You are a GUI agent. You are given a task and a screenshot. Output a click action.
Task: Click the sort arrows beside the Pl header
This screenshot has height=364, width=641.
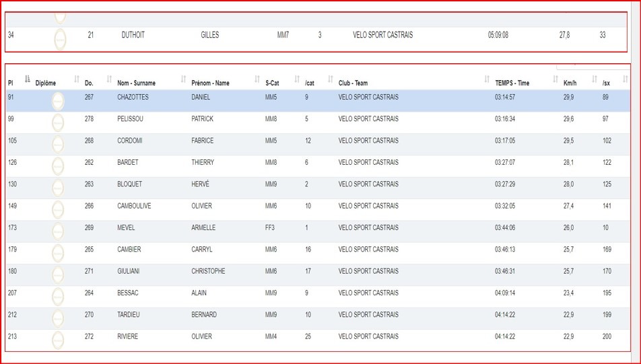click(x=28, y=79)
